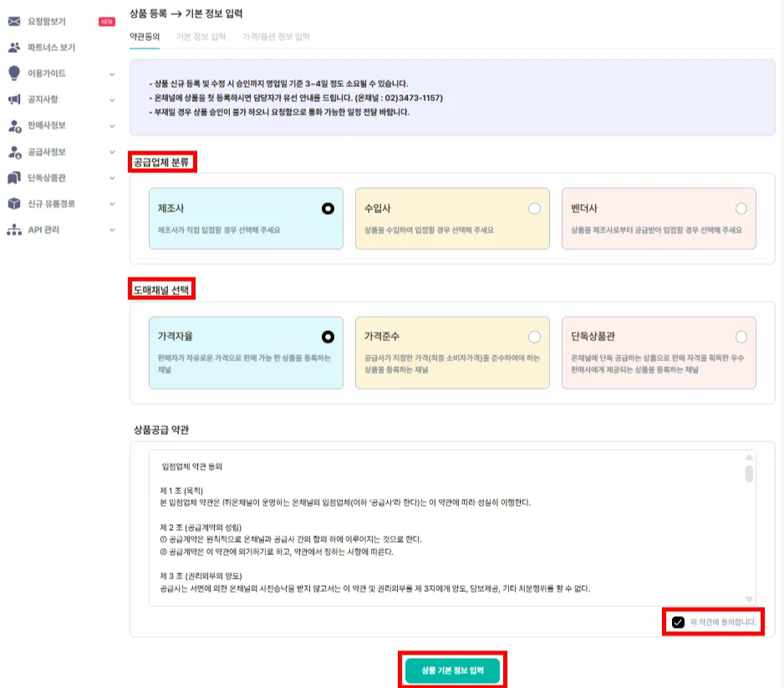This screenshot has height=688, width=784.
Task: Click the 벤더사 supplier card description
Action: pos(656,230)
